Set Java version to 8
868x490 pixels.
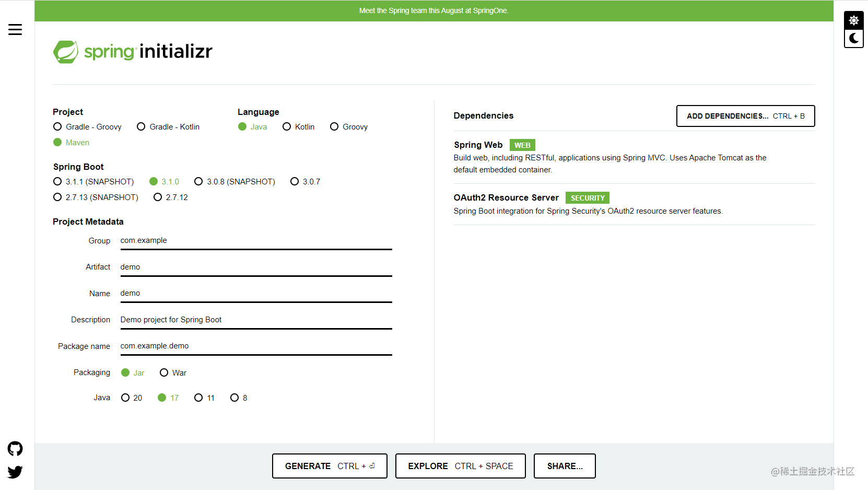click(239, 398)
